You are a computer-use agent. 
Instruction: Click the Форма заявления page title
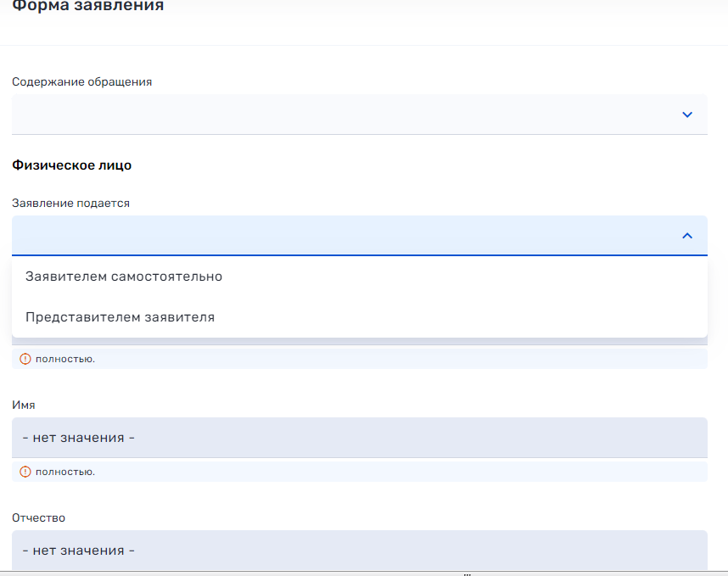[87, 7]
